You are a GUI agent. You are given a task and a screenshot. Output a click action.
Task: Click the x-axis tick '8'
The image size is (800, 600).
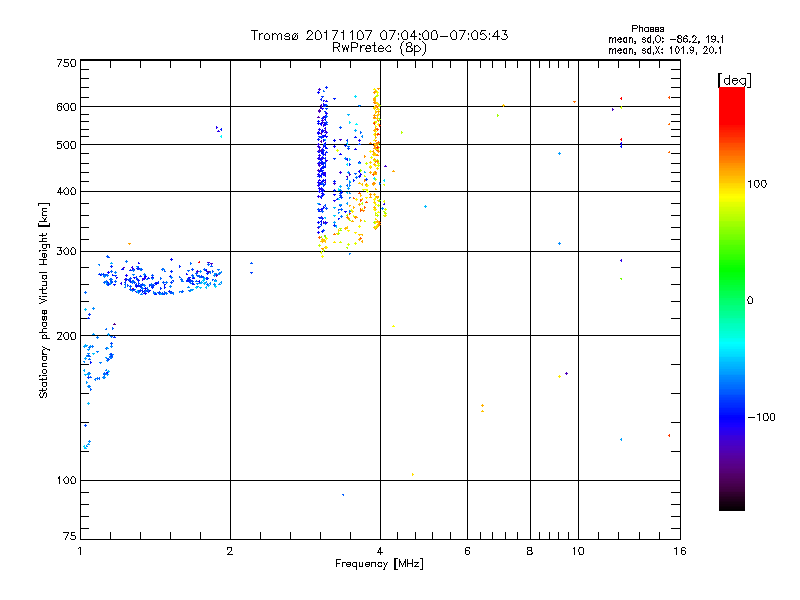[x=530, y=551]
